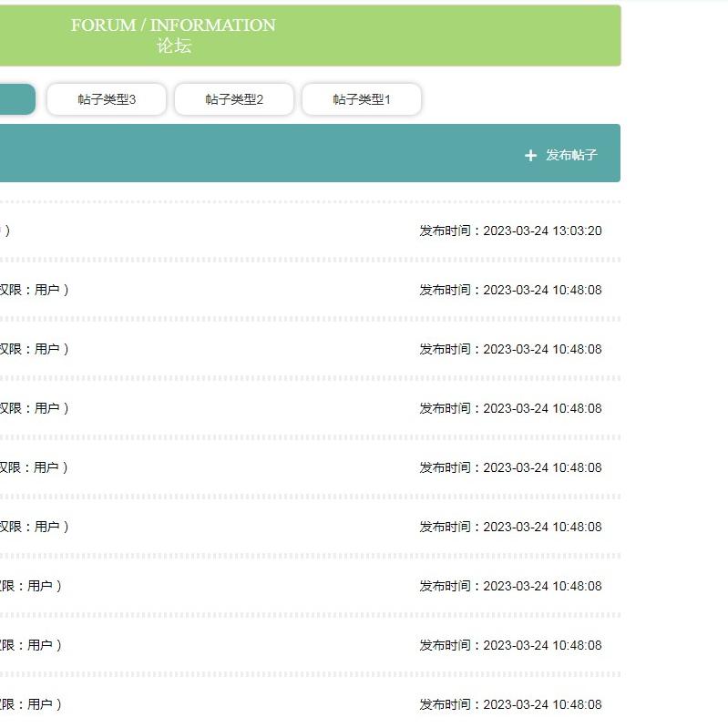The height and width of the screenshot is (728, 728).
Task: Select the 帖子类型1 tab
Action: coord(362,99)
